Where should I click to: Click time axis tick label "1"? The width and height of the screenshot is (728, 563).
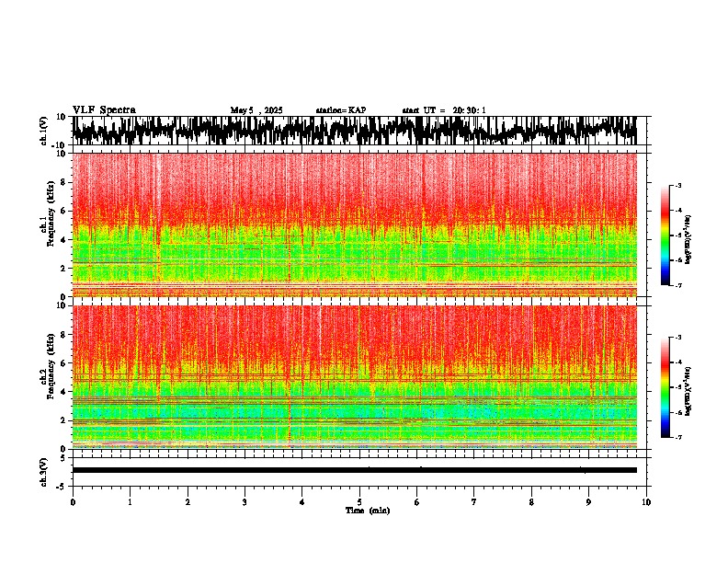click(130, 502)
